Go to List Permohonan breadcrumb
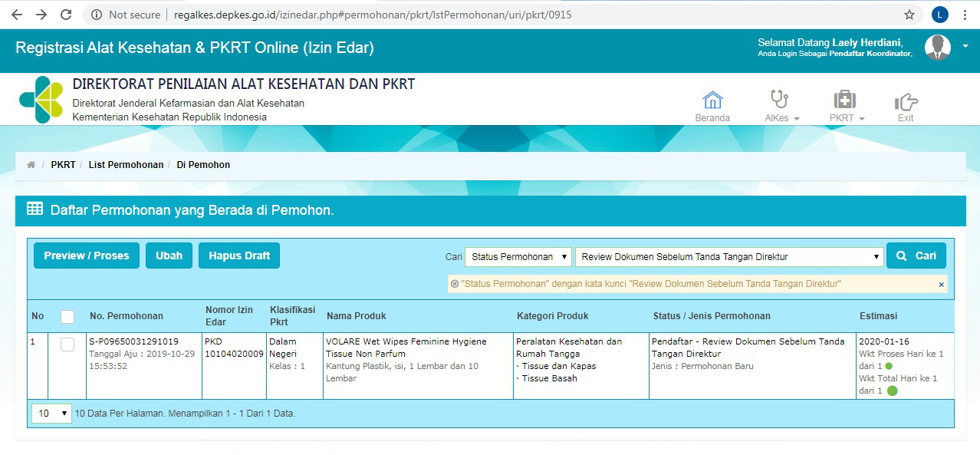This screenshot has height=455, width=980. coord(126,165)
